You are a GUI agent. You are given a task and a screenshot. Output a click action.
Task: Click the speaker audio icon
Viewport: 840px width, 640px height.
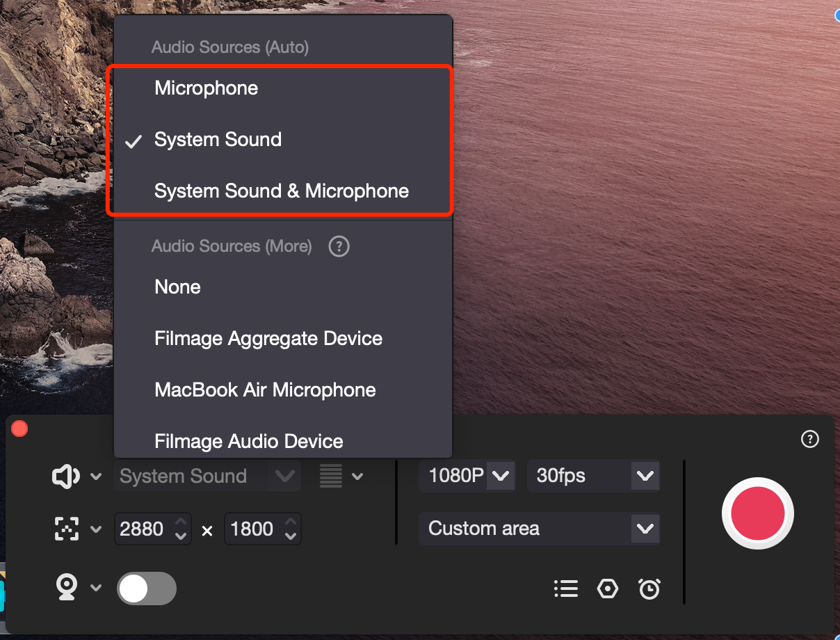[x=65, y=477]
